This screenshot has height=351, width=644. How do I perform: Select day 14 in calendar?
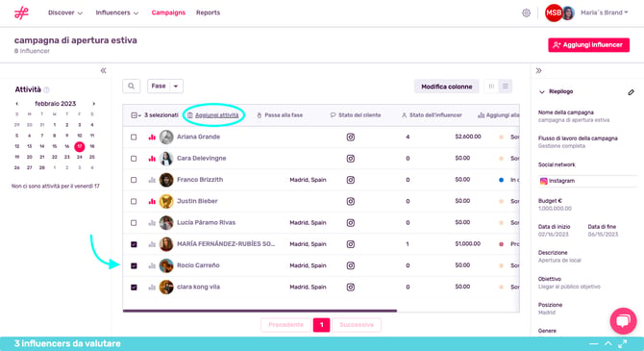(42, 146)
